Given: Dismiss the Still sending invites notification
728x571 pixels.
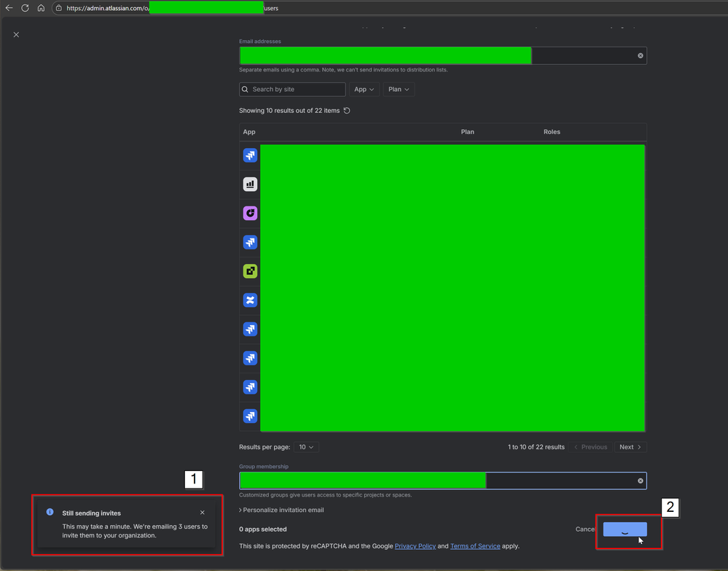Looking at the screenshot, I should [203, 513].
